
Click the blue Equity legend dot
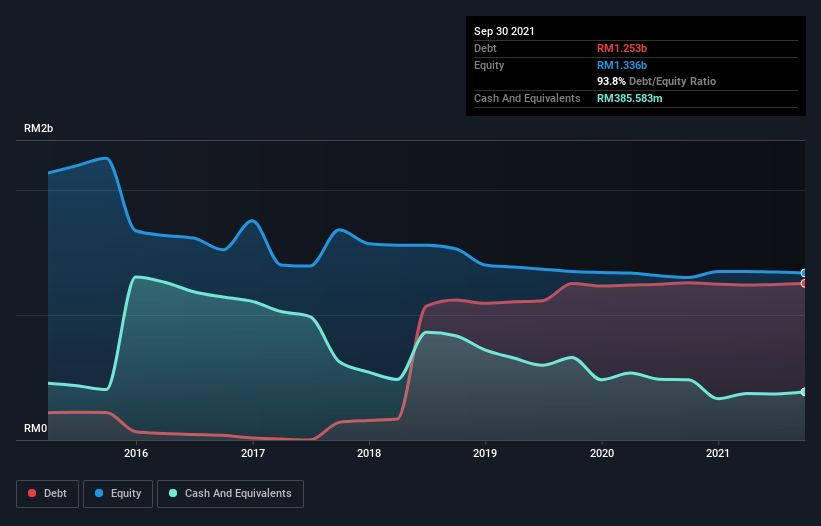(99, 493)
